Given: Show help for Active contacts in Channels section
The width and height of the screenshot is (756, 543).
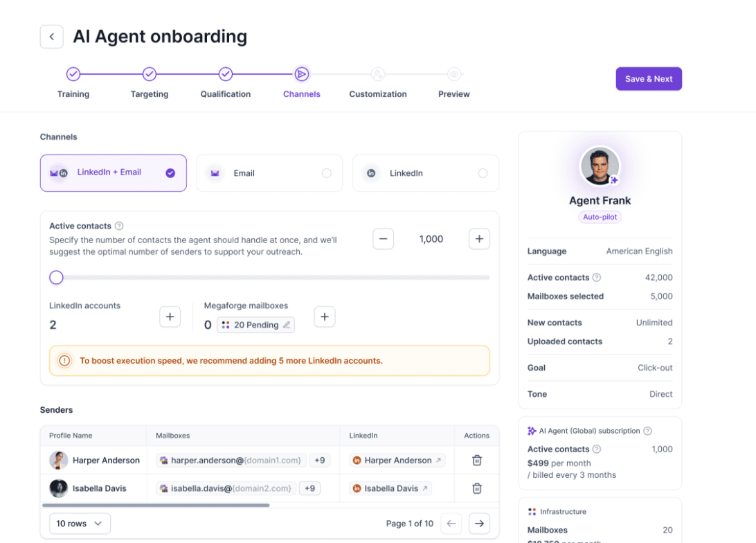Looking at the screenshot, I should (119, 226).
